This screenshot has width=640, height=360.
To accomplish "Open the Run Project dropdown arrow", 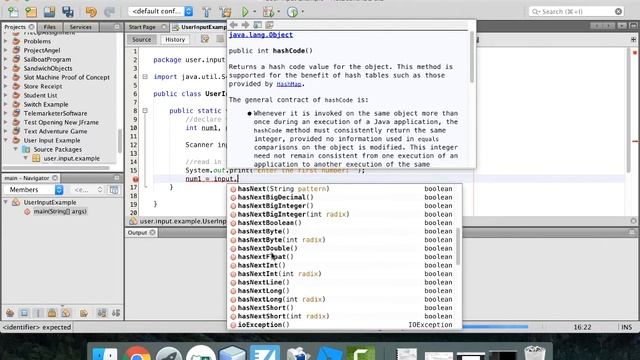I will [254, 11].
